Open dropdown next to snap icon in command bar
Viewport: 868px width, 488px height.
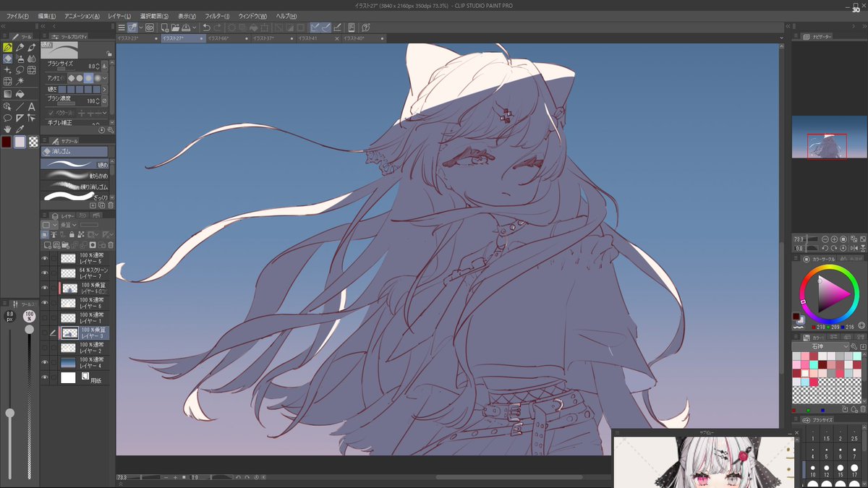pyautogui.click(x=141, y=27)
